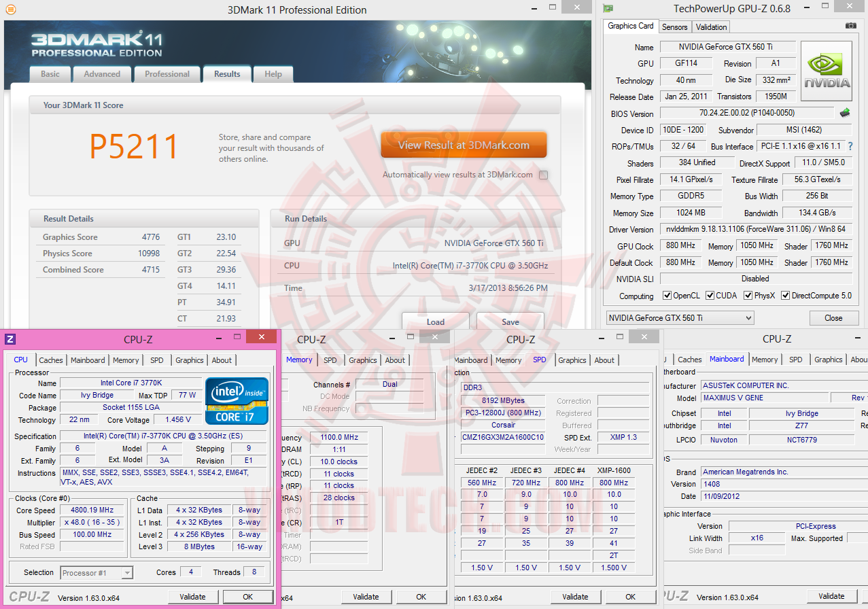Open the Help tab in 3DMark
The image size is (868, 609).
pyautogui.click(x=273, y=74)
